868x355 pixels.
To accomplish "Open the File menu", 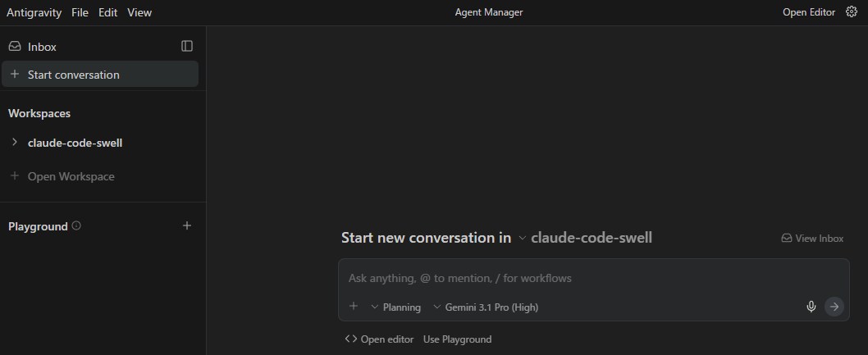I will [x=80, y=12].
